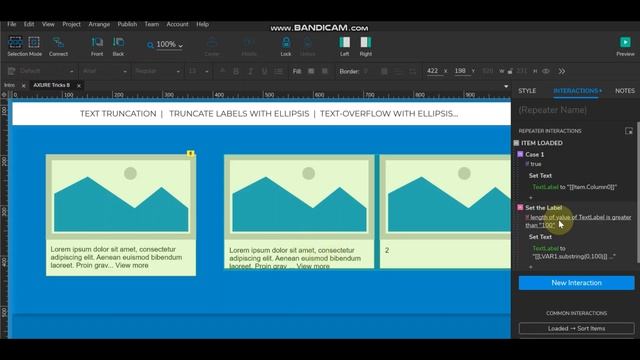Launch the Preview
The width and height of the screenshot is (640, 360).
point(625,46)
